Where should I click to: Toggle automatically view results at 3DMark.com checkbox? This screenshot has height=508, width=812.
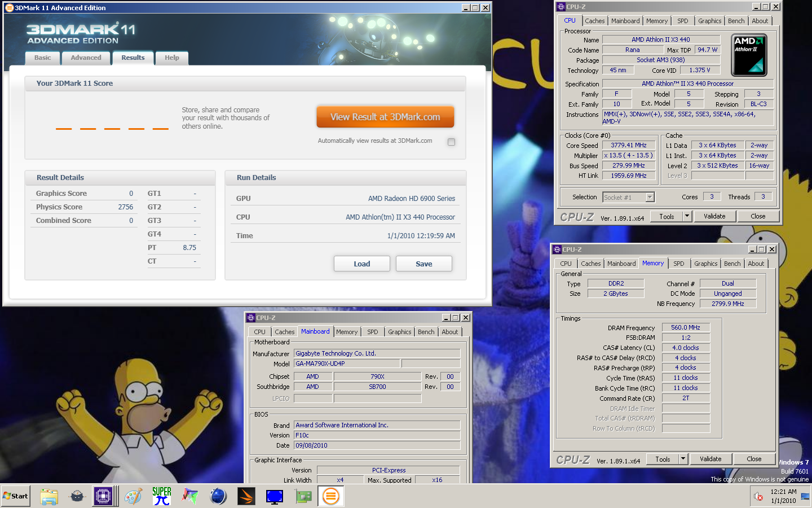click(451, 142)
